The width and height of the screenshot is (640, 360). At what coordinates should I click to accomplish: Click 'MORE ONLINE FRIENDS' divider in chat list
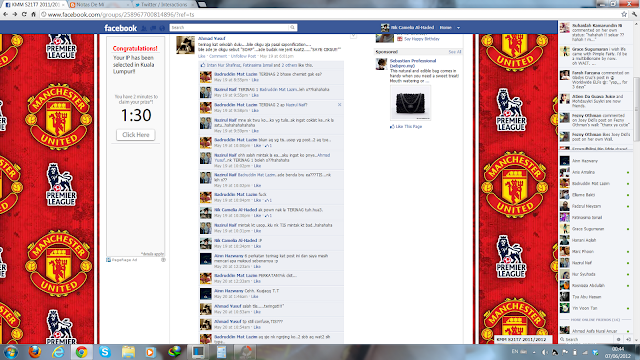(595, 320)
